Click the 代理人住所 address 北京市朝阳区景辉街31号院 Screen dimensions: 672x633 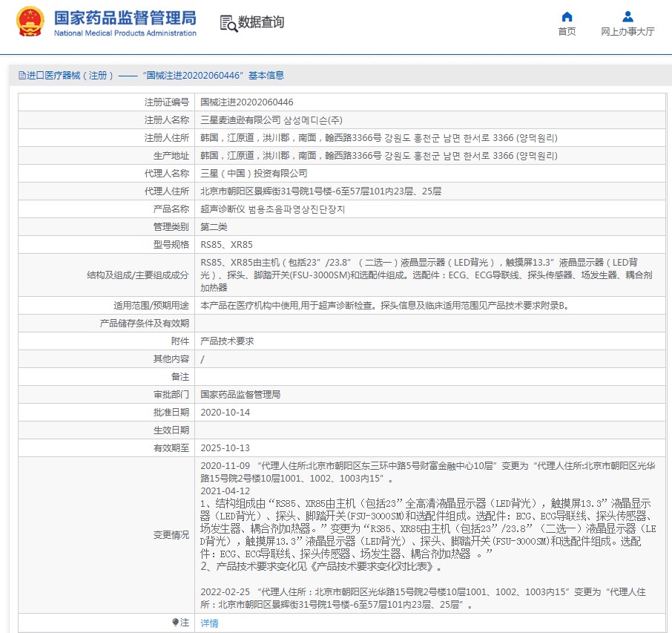(321, 191)
